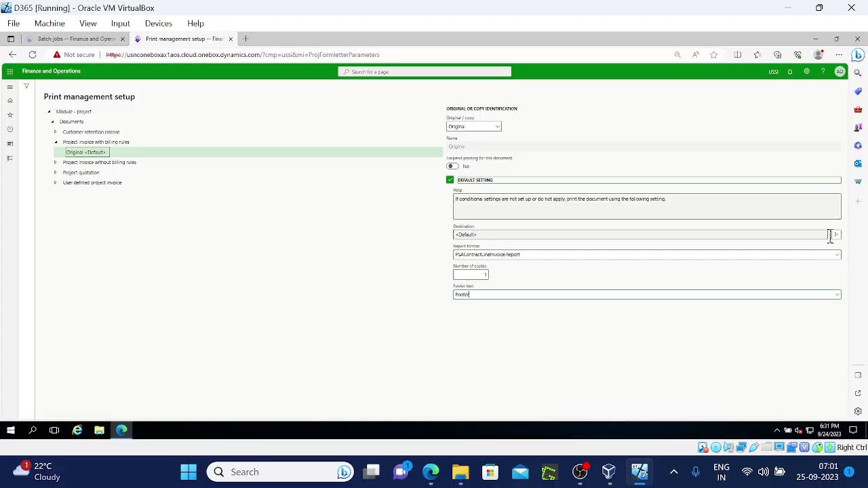Click the Not secure warning indicator

(x=74, y=55)
